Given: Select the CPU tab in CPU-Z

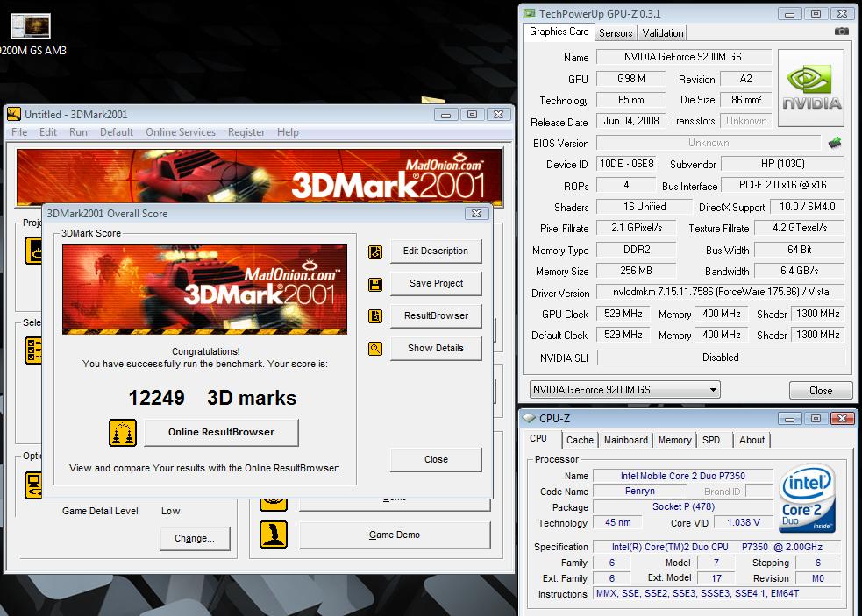Looking at the screenshot, I should pyautogui.click(x=538, y=438).
